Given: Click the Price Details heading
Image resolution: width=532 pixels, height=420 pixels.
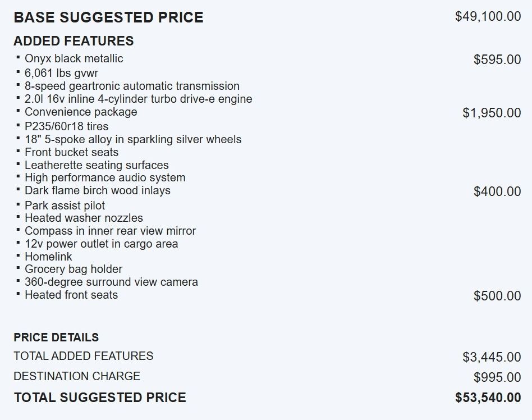Looking at the screenshot, I should tap(56, 337).
